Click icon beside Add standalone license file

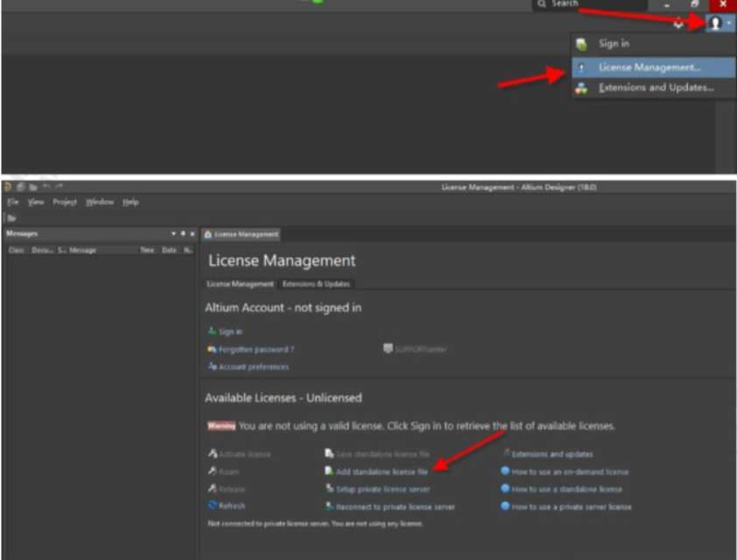(x=329, y=471)
